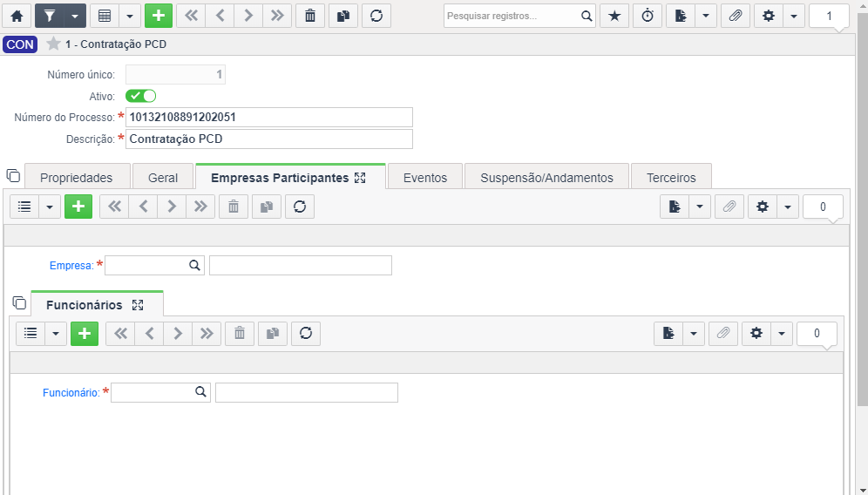Viewport: 868px width, 495px height.
Task: Open grid view dropdown arrow in main toolbar
Action: point(130,16)
